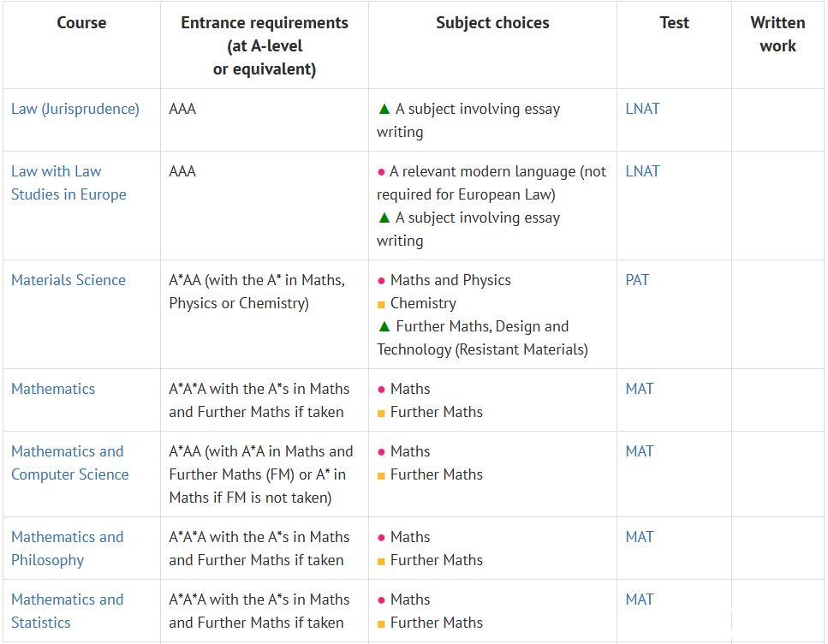Open MAT link for Mathematics and Statistics
The image size is (828, 644).
point(639,599)
